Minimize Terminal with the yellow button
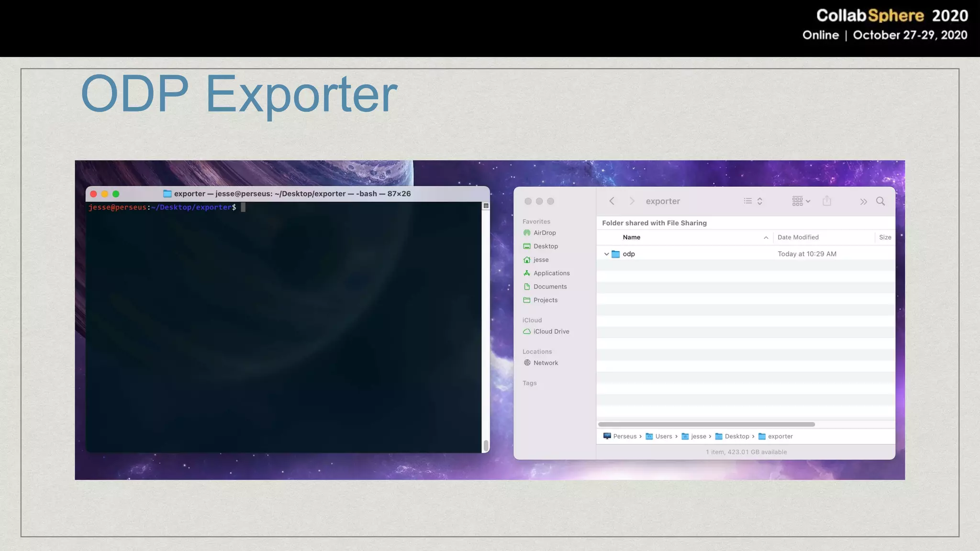 [104, 194]
